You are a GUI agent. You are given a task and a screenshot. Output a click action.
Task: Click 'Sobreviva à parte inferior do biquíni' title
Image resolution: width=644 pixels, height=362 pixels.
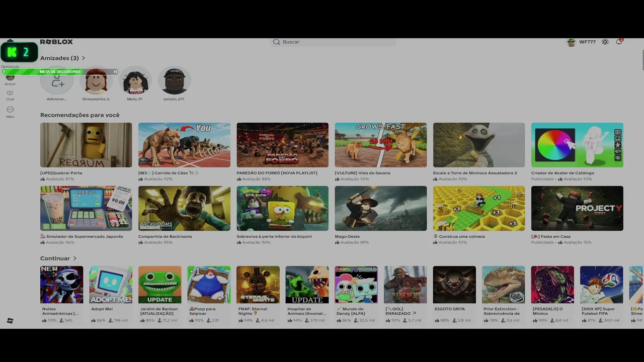coord(274,236)
